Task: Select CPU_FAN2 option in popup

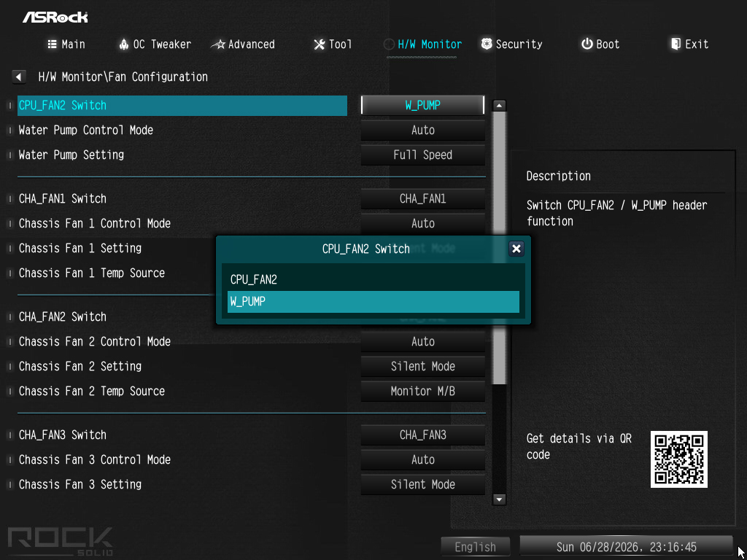Action: point(373,279)
